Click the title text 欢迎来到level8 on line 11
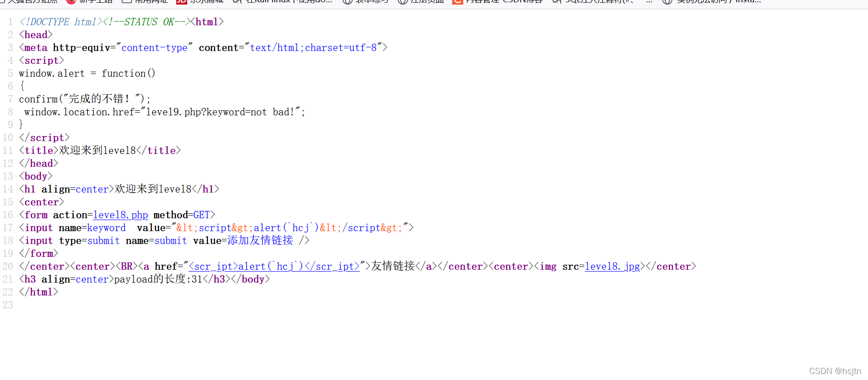Image resolution: width=868 pixels, height=380 pixels. (98, 151)
